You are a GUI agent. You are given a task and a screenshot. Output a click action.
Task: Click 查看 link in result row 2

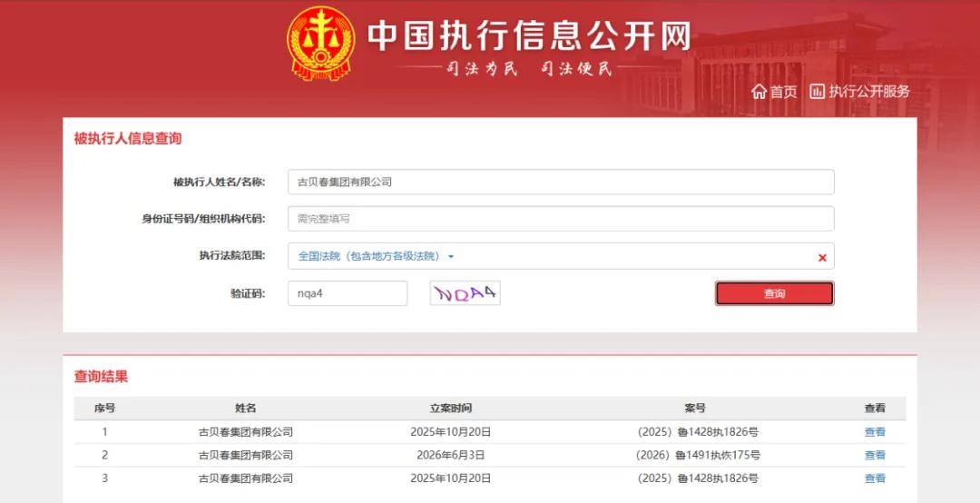click(875, 455)
